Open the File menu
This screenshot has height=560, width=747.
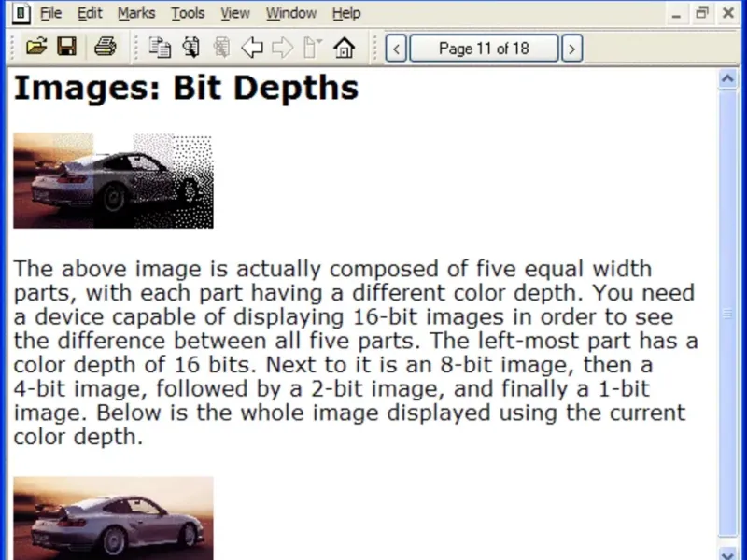(x=50, y=13)
